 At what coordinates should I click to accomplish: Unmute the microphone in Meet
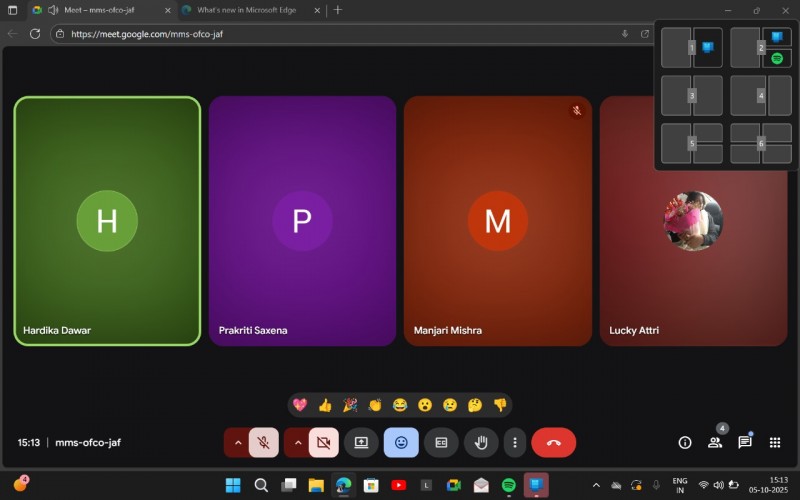[x=265, y=442]
